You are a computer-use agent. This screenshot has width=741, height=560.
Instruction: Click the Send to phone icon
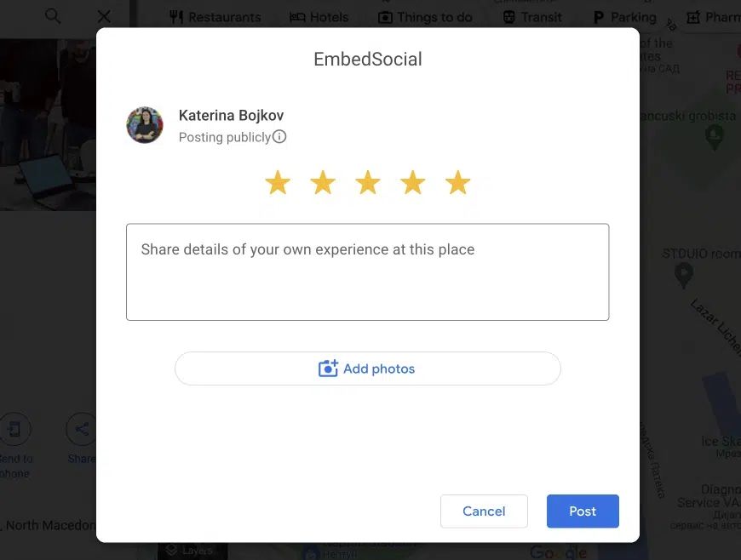click(x=14, y=429)
